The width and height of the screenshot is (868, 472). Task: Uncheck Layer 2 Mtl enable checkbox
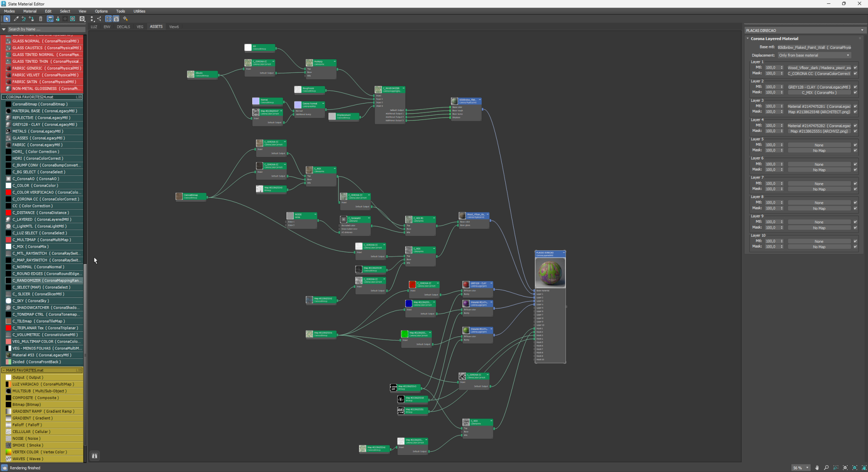[855, 87]
